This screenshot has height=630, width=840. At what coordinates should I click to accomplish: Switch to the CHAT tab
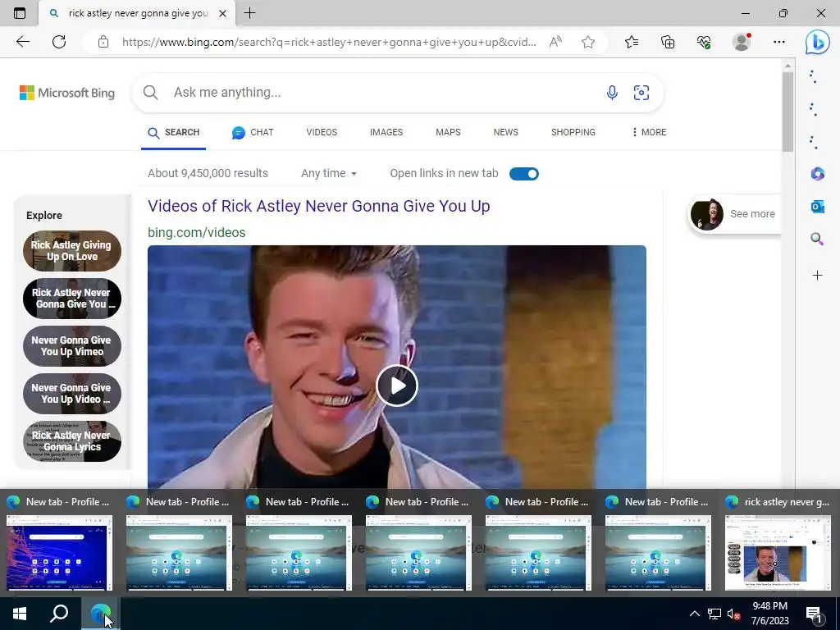pos(253,132)
